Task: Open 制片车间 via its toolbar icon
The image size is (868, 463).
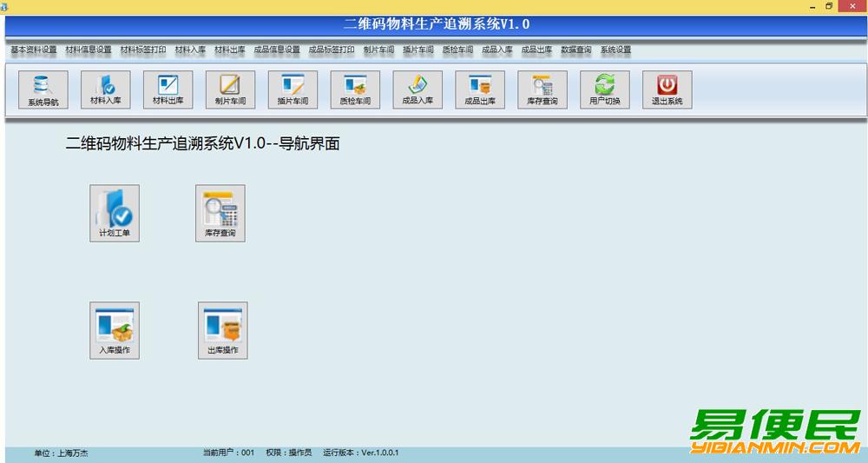Action: click(x=230, y=89)
